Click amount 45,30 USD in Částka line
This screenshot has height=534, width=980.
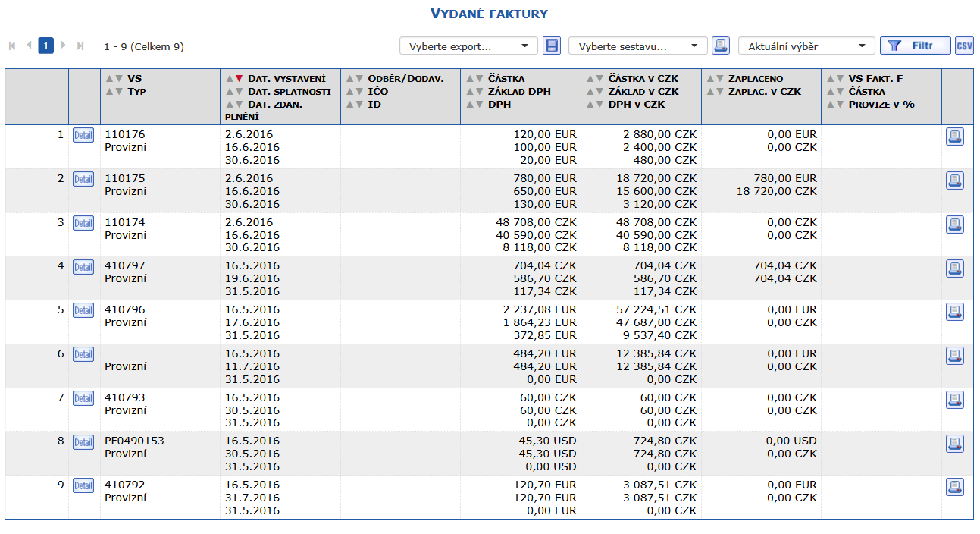point(548,441)
